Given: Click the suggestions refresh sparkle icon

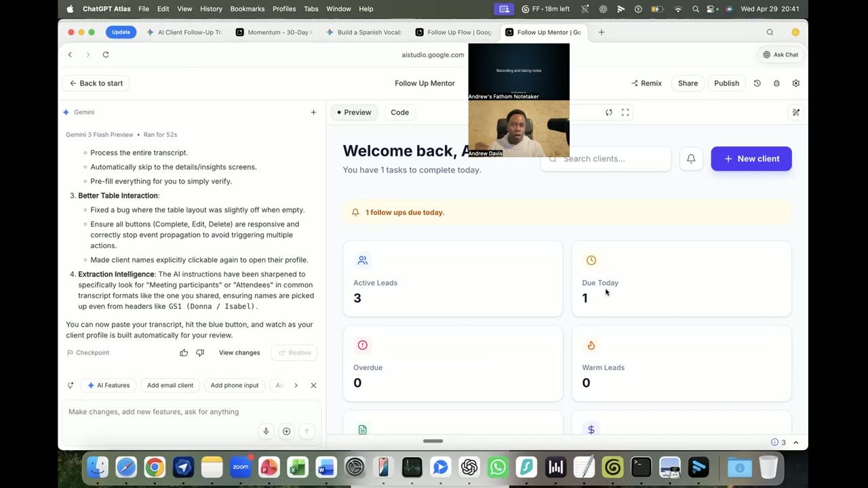Looking at the screenshot, I should pos(70,385).
